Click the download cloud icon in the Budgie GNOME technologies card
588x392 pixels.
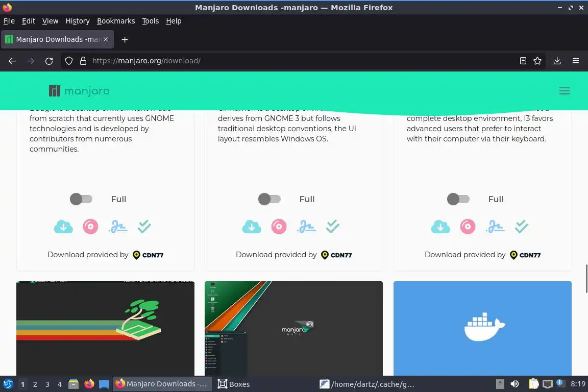[63, 227]
